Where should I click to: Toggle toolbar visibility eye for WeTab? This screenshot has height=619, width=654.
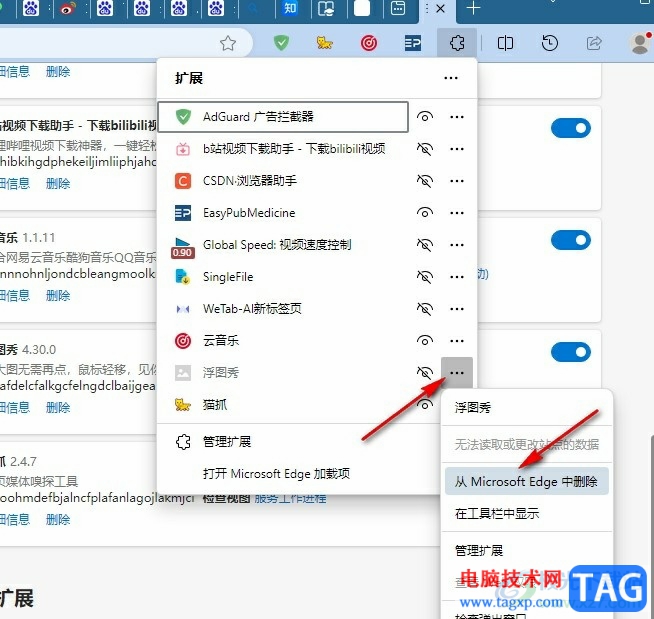tap(425, 309)
